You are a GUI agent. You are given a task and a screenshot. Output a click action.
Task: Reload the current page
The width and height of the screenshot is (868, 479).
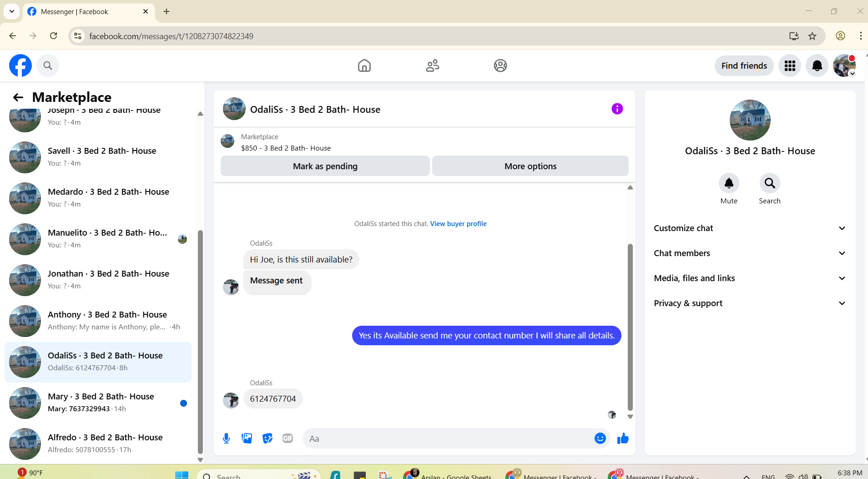coord(54,36)
